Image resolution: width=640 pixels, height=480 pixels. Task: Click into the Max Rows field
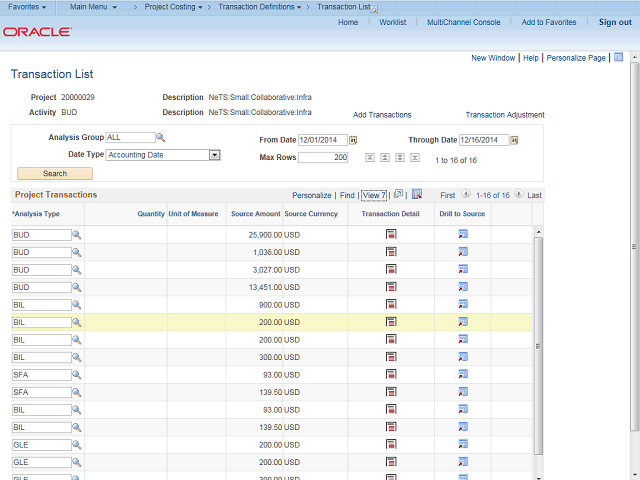coord(323,158)
